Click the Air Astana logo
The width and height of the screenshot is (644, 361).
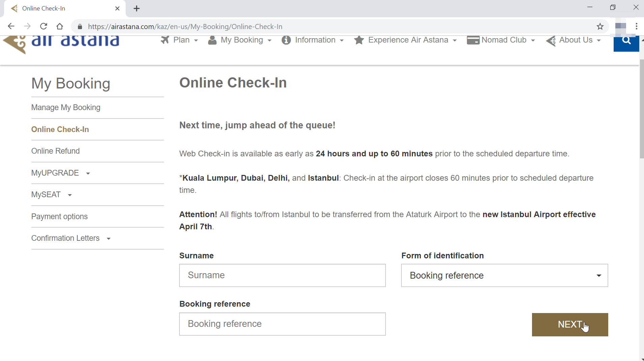[61, 44]
